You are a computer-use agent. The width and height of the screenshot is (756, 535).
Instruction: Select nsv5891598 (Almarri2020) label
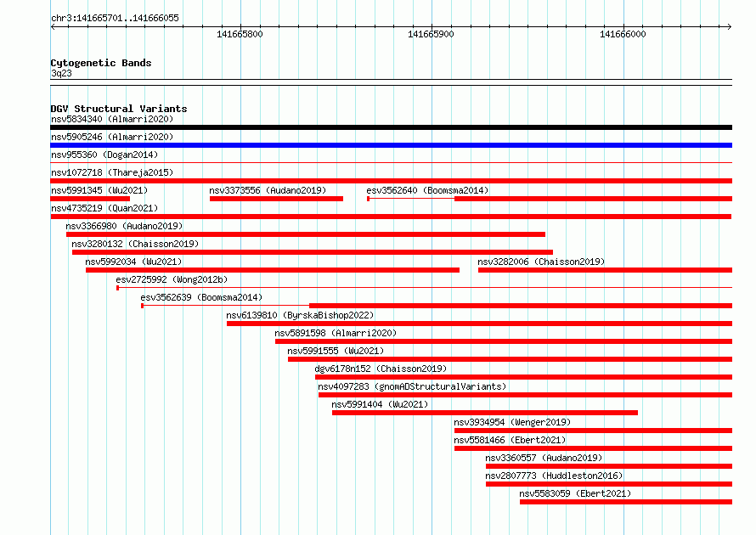point(336,333)
